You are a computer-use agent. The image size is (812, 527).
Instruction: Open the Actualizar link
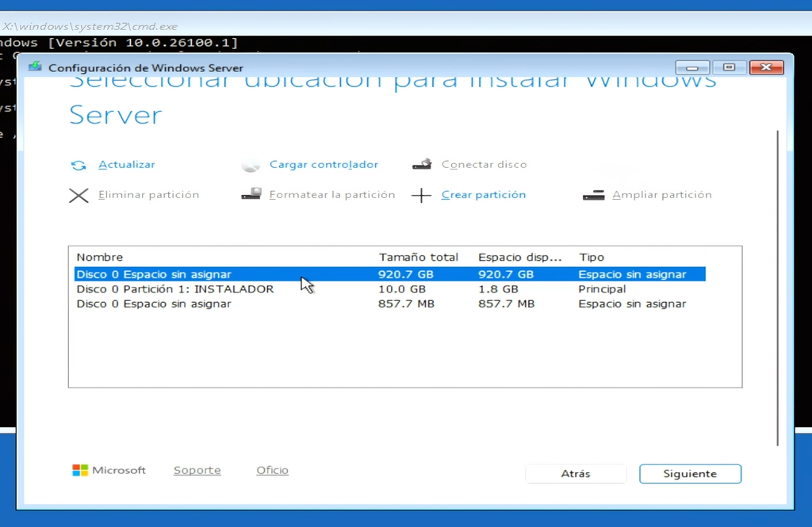click(x=127, y=165)
